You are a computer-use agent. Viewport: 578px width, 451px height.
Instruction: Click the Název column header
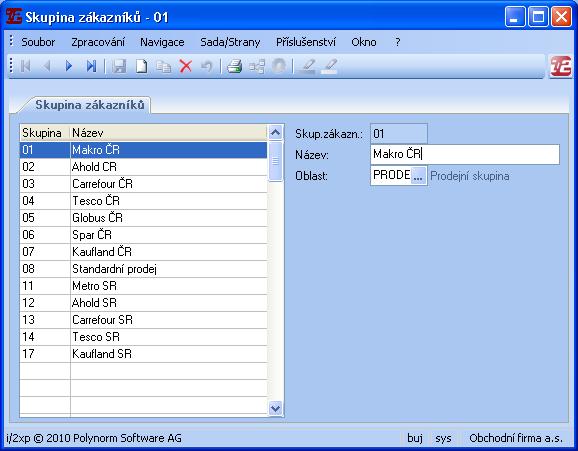[168, 133]
